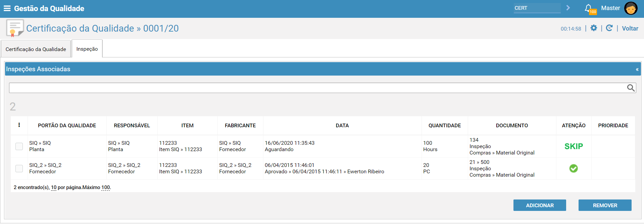Change the Máximo 100 value
Screen dimensions: 644x224
105,187
